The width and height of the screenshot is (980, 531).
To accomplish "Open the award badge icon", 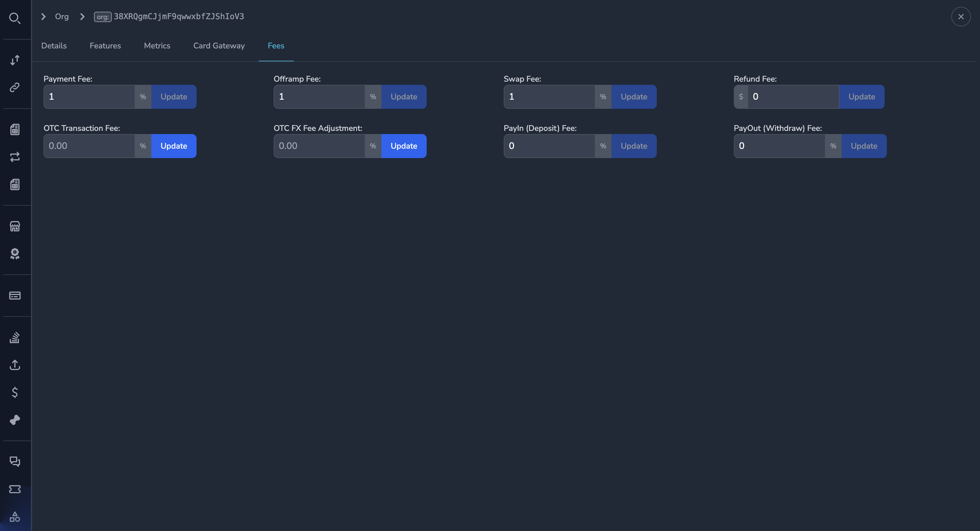I will point(15,254).
